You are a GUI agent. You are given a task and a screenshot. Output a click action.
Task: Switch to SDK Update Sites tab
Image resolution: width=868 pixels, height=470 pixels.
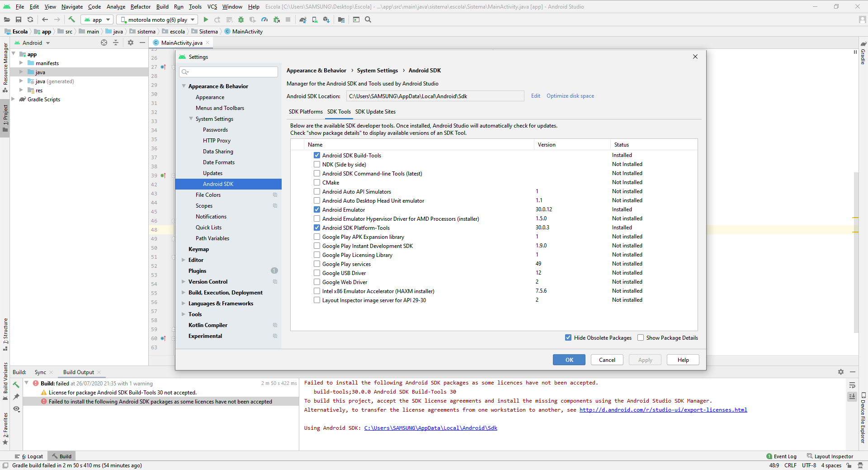(375, 112)
